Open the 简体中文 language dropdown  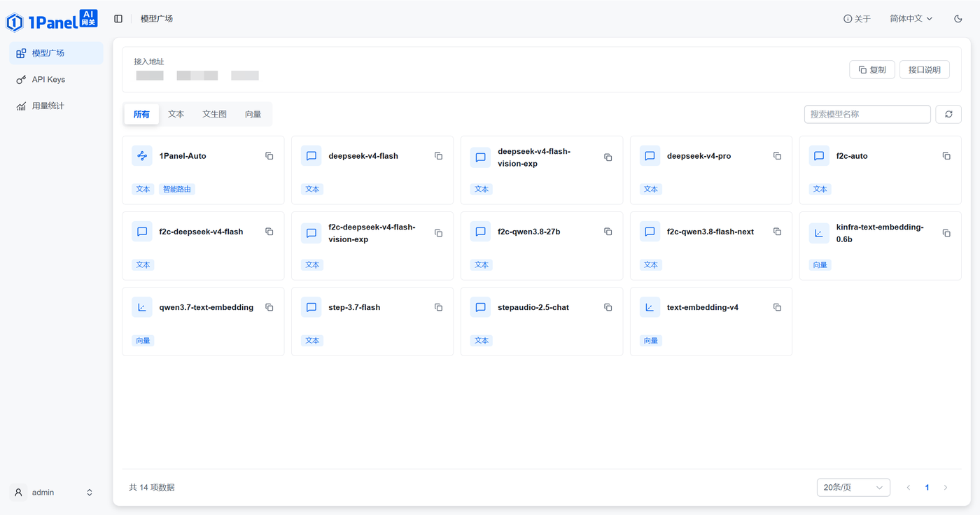911,19
